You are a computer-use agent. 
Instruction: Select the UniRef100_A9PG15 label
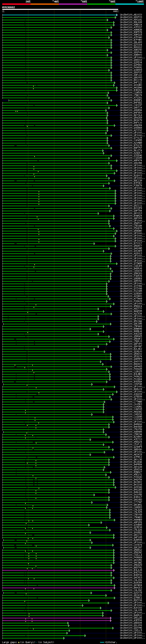pos(131,35)
